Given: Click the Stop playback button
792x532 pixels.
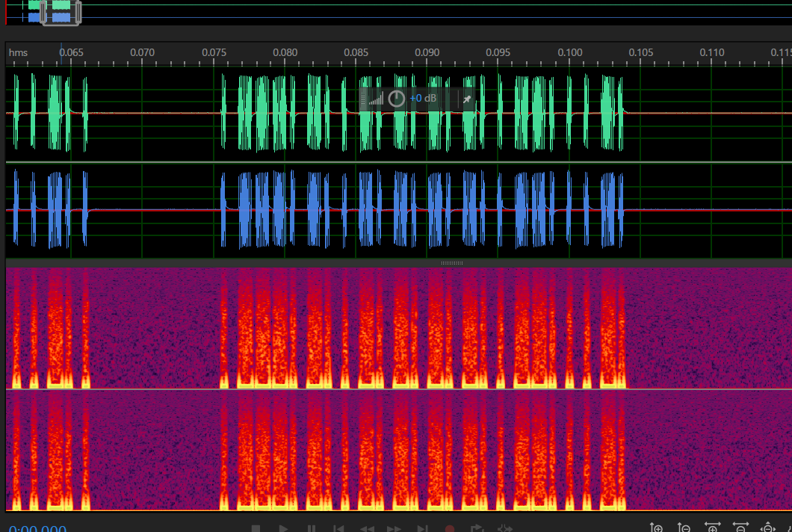Looking at the screenshot, I should click(256, 529).
